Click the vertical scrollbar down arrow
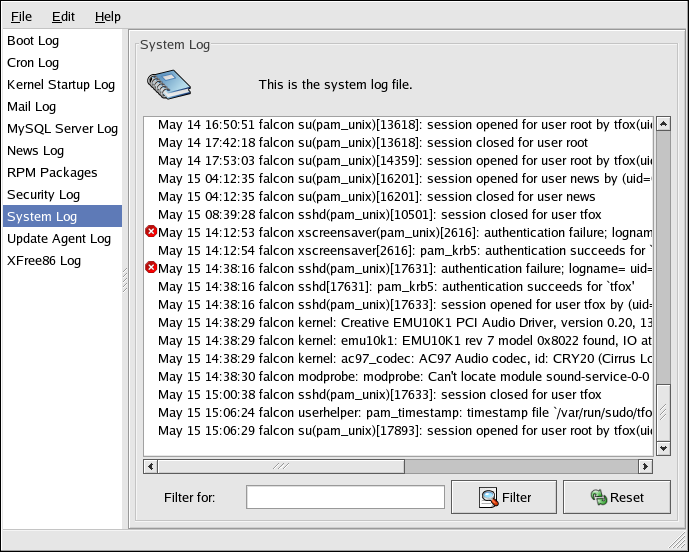The height and width of the screenshot is (552, 689). tap(662, 449)
